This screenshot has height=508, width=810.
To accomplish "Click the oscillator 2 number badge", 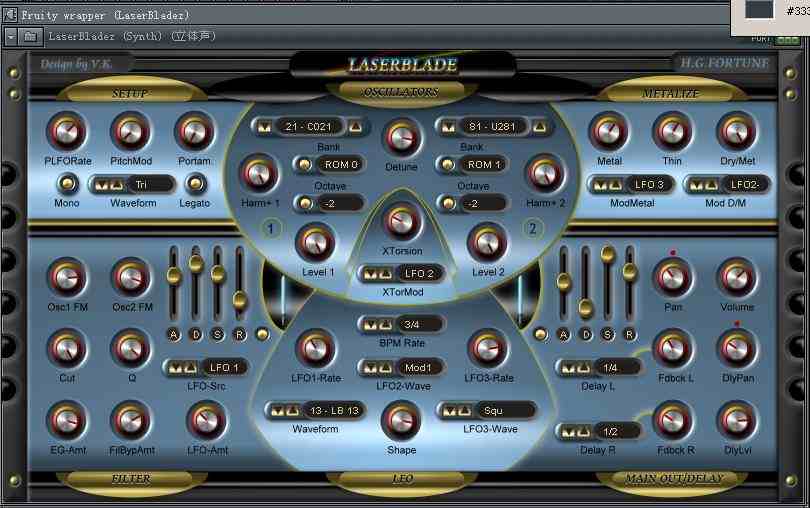I will (x=532, y=228).
